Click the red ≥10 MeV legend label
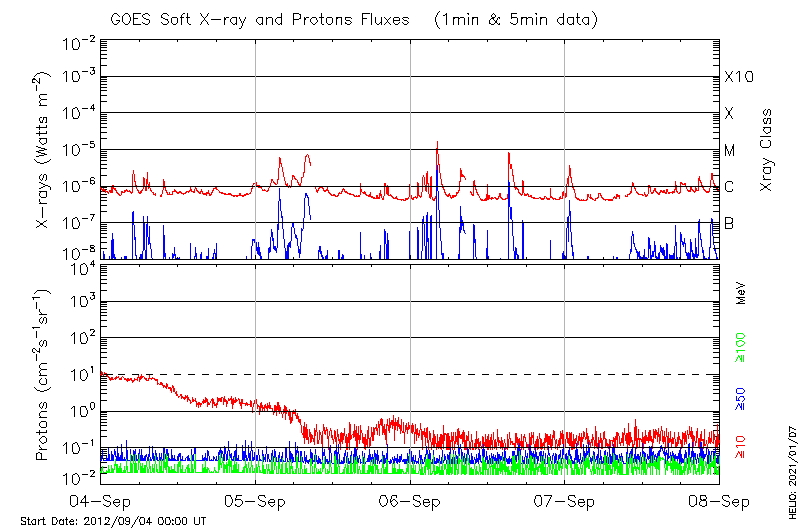Image resolution: width=800 pixels, height=530 pixels. pyautogui.click(x=741, y=446)
